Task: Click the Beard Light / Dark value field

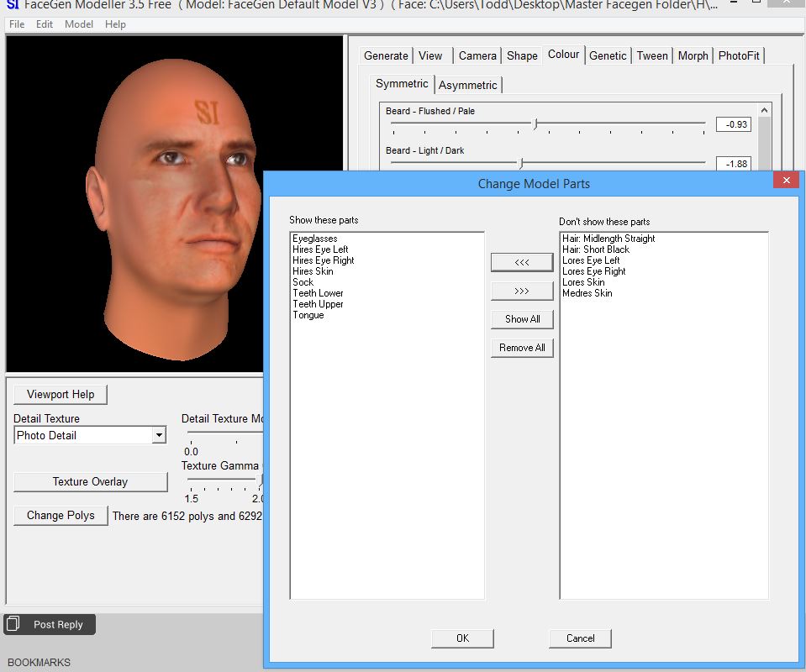Action: tap(732, 164)
